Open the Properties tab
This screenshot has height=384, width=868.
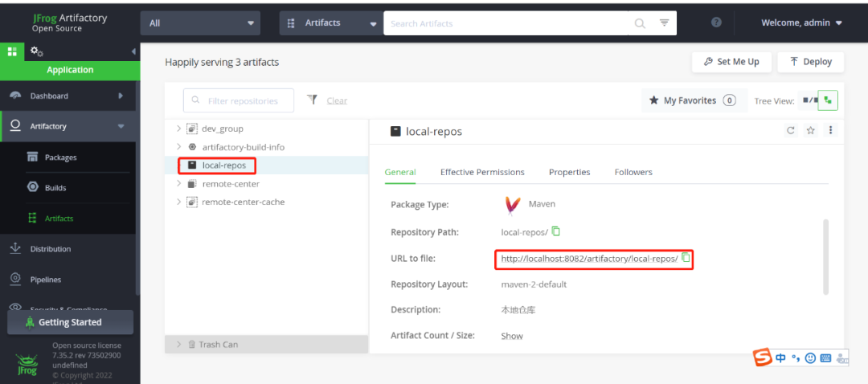coord(570,172)
